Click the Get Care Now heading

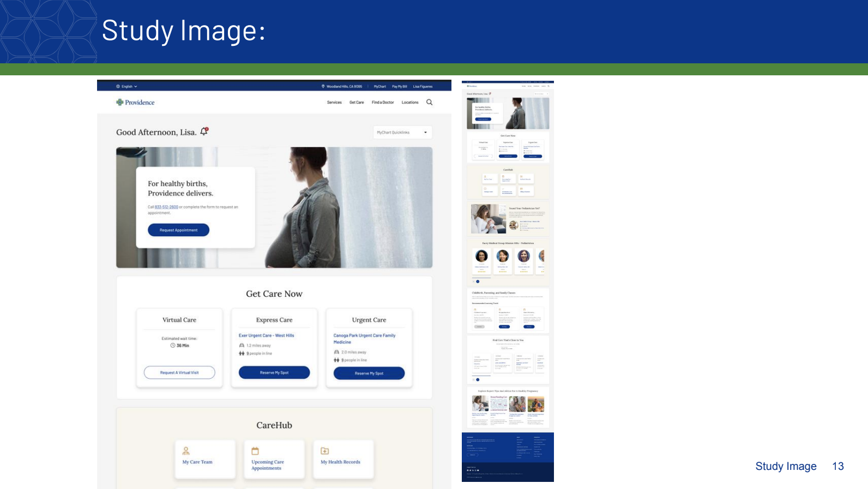tap(274, 294)
